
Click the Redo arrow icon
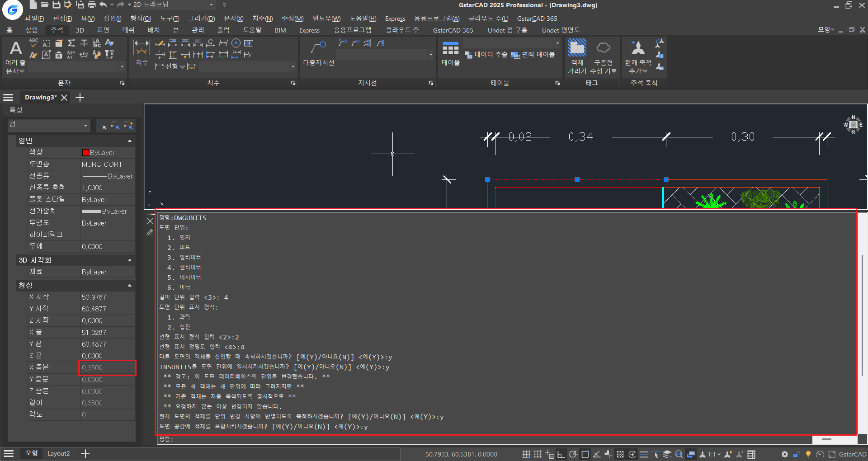(x=120, y=5)
